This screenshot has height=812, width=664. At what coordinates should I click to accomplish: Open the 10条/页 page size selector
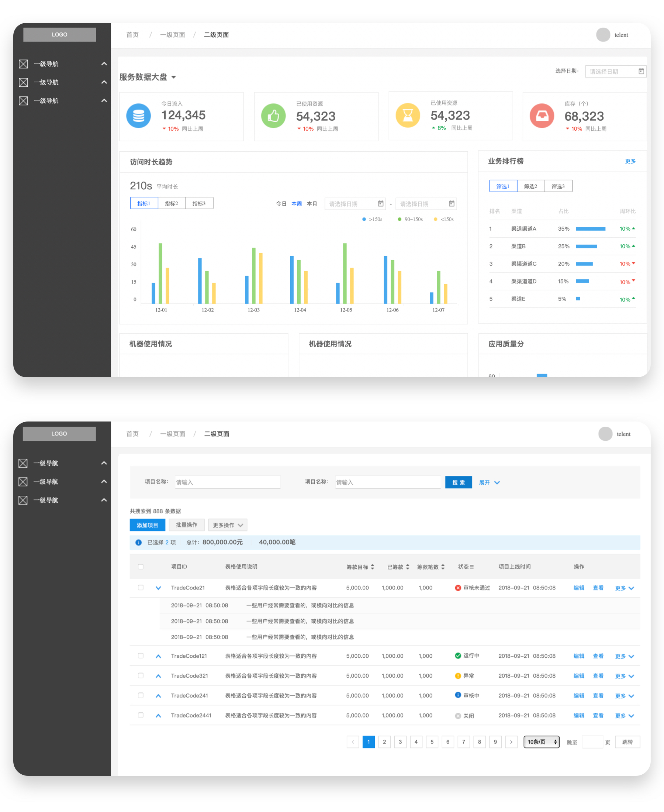541,742
